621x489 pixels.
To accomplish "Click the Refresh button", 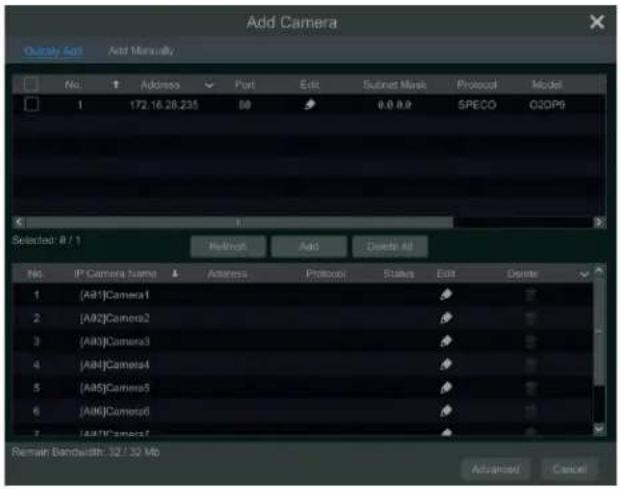I will (x=228, y=246).
